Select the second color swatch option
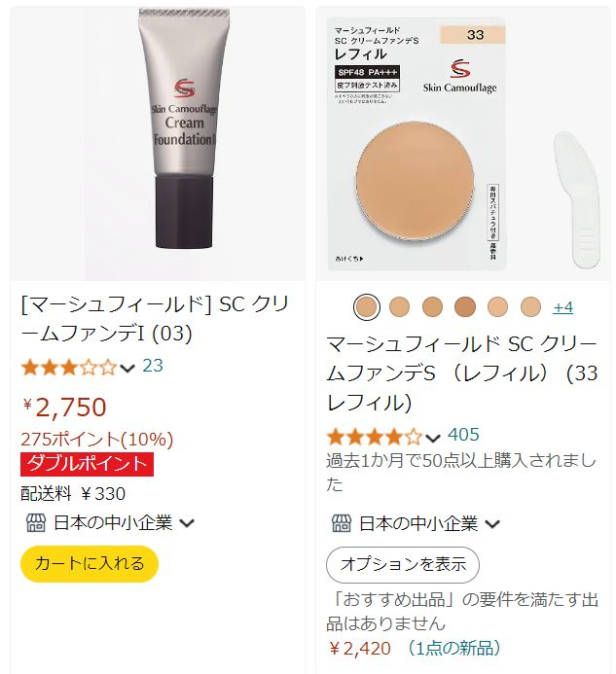 400,307
